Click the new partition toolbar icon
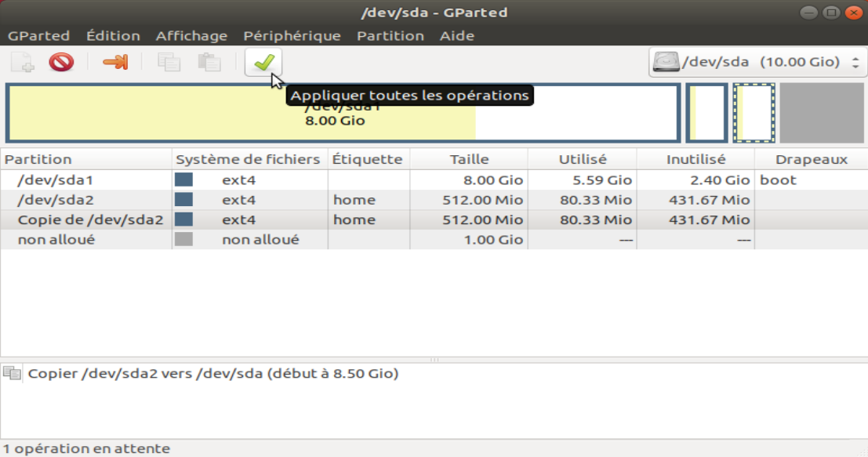Viewport: 868px width, 457px height. (23, 62)
